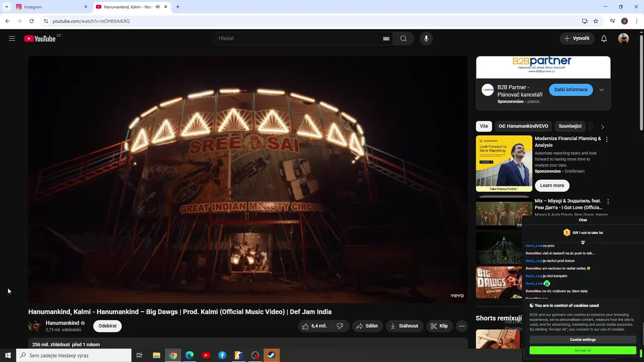Click the Vytvořit create button
The height and width of the screenshot is (362, 644).
[x=577, y=38]
